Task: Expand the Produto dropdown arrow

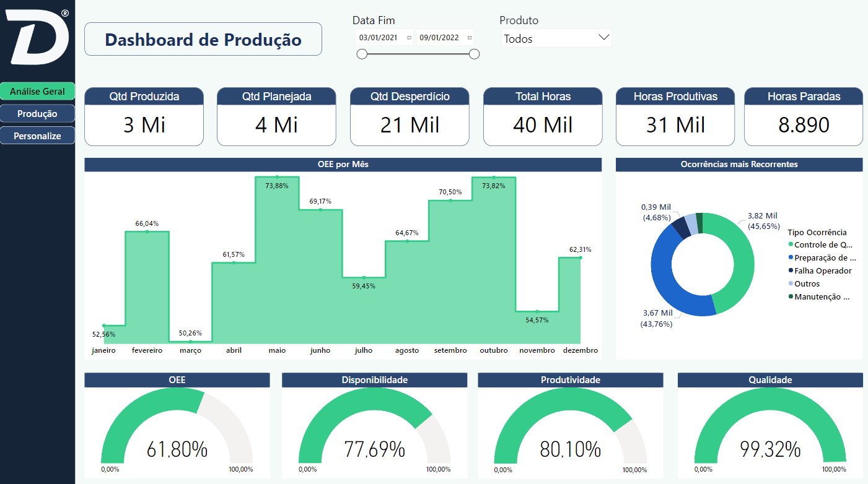Action: coord(604,38)
